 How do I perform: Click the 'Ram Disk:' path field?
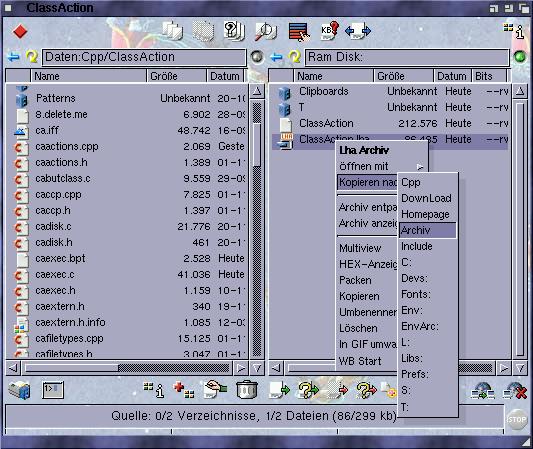(x=407, y=57)
